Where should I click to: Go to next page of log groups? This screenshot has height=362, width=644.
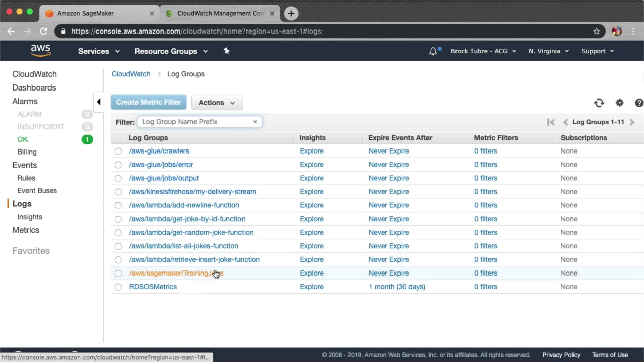tap(632, 122)
